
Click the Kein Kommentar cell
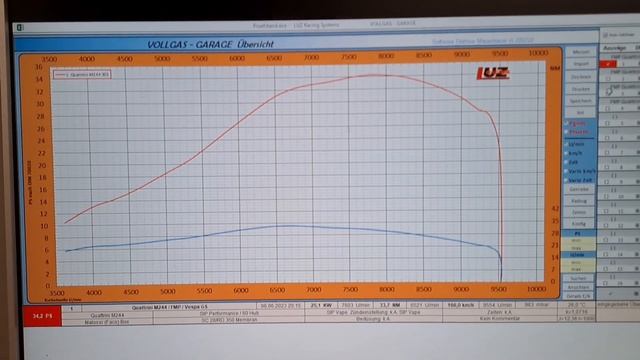[x=500, y=318]
